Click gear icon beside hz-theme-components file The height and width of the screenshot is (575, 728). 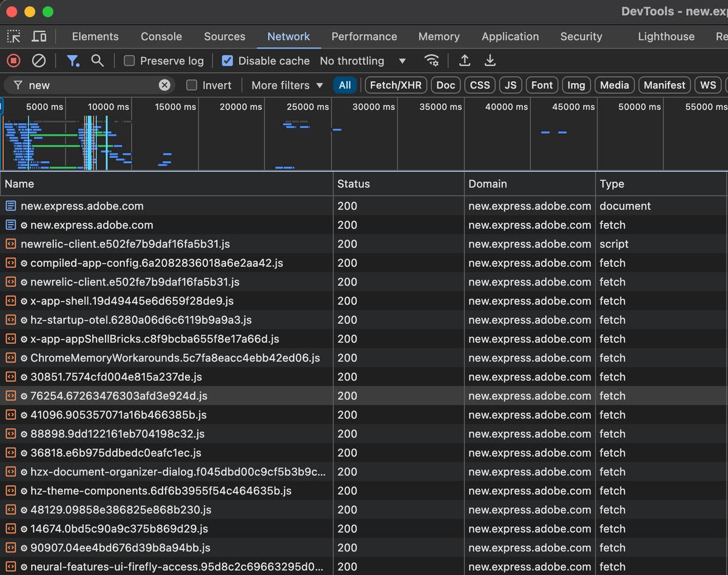[24, 491]
